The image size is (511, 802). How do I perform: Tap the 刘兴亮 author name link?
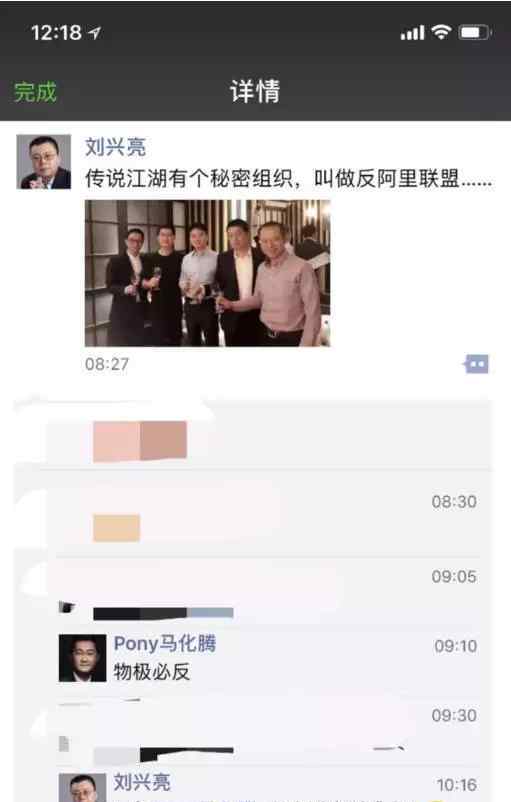click(x=116, y=147)
